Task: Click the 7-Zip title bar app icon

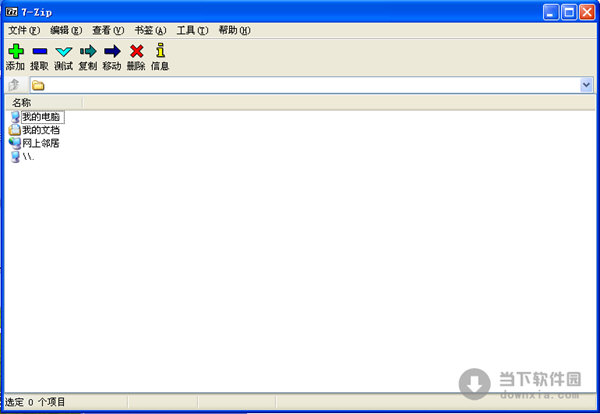Action: tap(11, 12)
